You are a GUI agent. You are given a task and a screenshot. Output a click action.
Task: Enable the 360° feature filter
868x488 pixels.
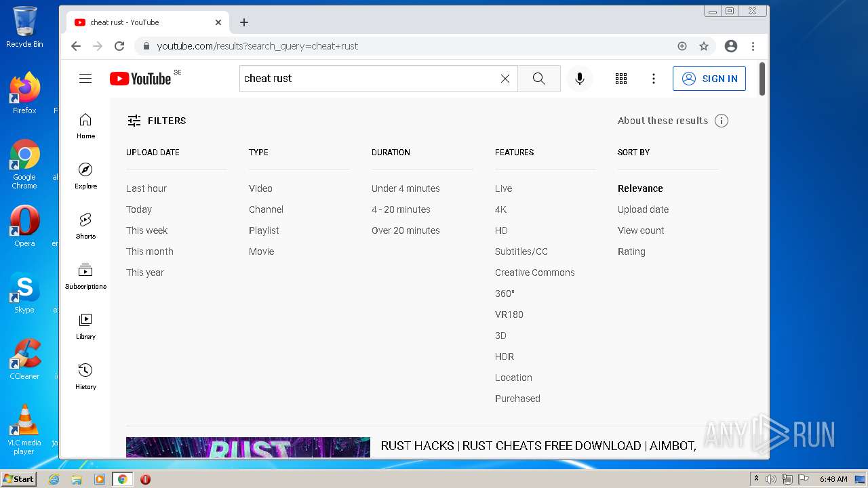(x=505, y=293)
